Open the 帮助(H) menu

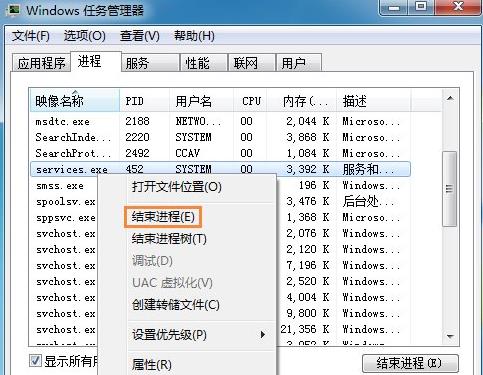(x=194, y=36)
